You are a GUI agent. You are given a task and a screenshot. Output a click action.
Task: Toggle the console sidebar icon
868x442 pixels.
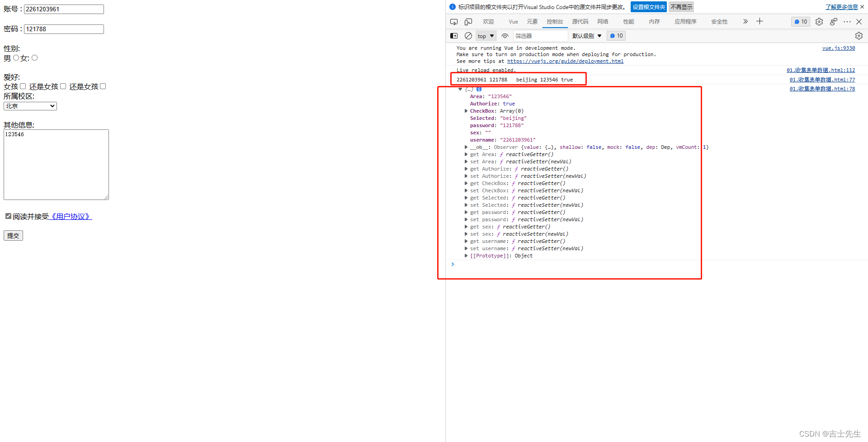pos(454,36)
